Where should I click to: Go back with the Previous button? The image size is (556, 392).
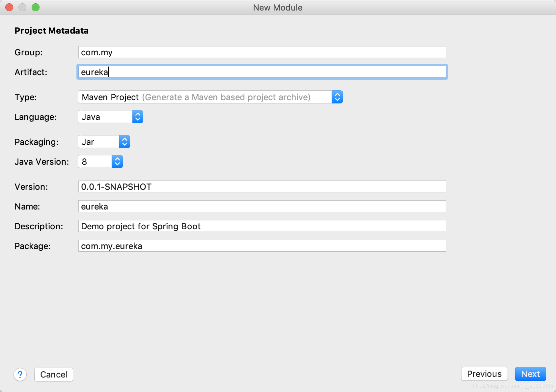[x=484, y=374]
